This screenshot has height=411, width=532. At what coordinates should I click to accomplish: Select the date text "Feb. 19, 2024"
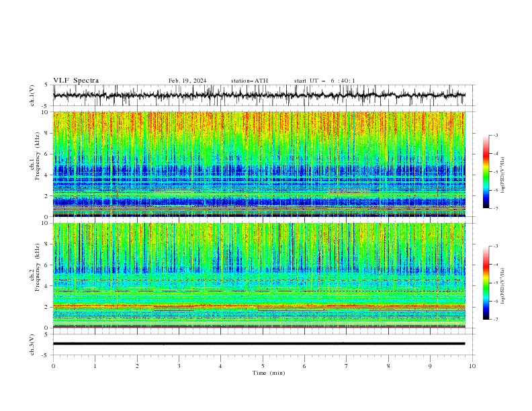[x=187, y=81]
